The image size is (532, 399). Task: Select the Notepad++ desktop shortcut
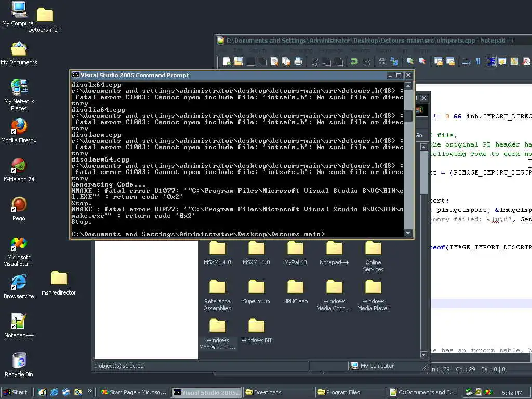tap(19, 326)
